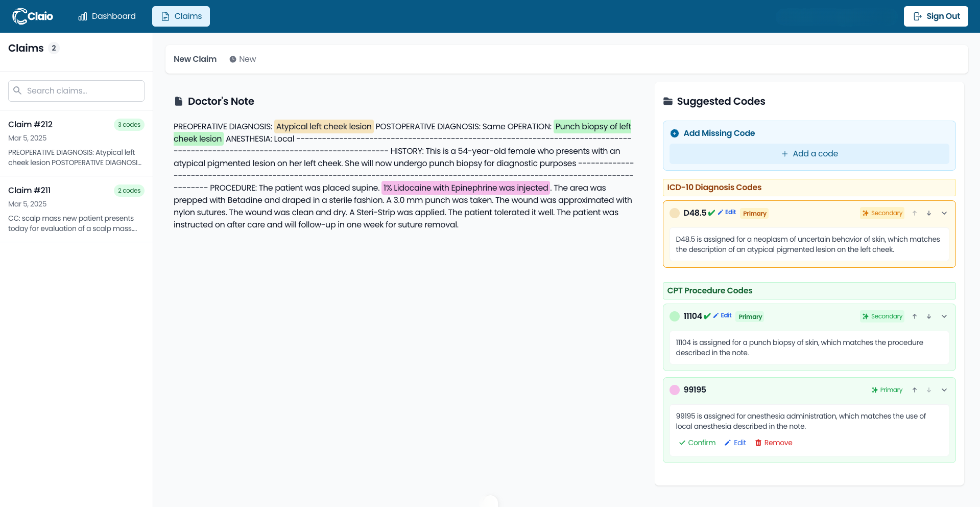The height and width of the screenshot is (507, 980).
Task: Click the Suggested Codes folder icon
Action: tap(668, 101)
